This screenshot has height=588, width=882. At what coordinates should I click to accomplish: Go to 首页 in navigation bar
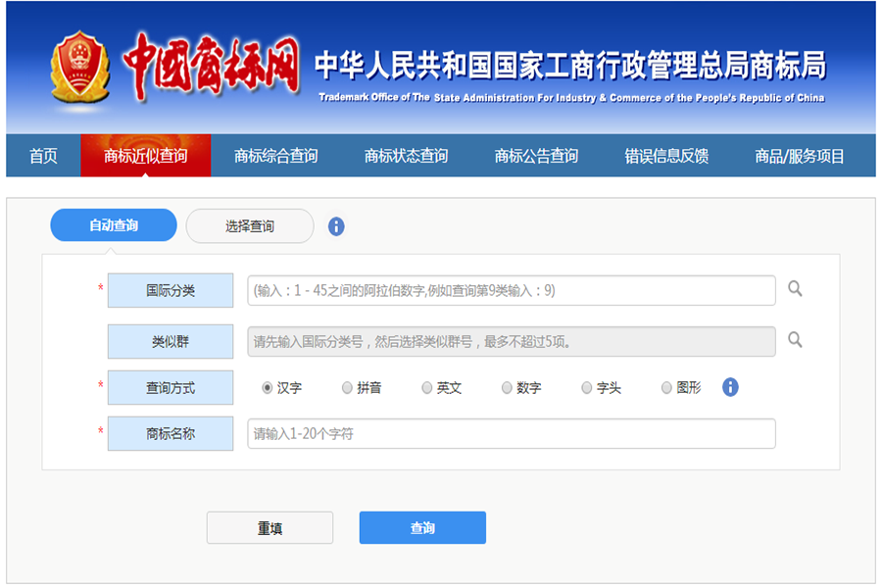(x=43, y=156)
